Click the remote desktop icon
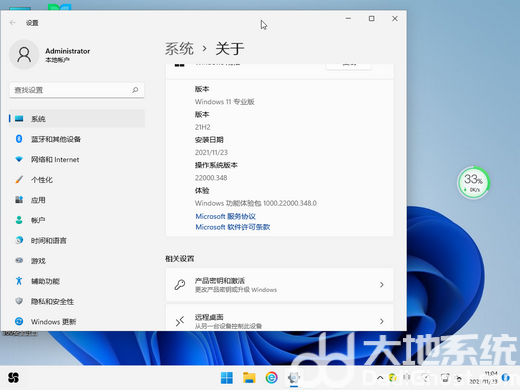Viewport: 520px width, 390px height. pyautogui.click(x=180, y=321)
